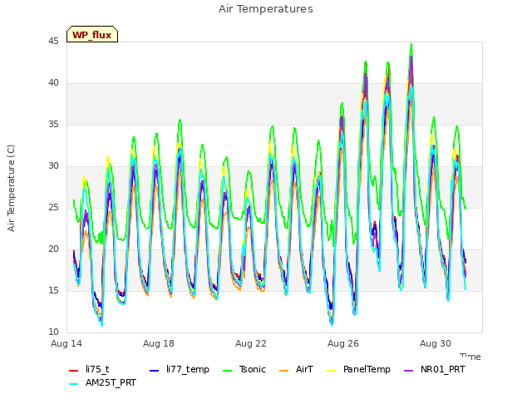
Task: Toggle the Tsonic legend entry
Action: (x=244, y=369)
